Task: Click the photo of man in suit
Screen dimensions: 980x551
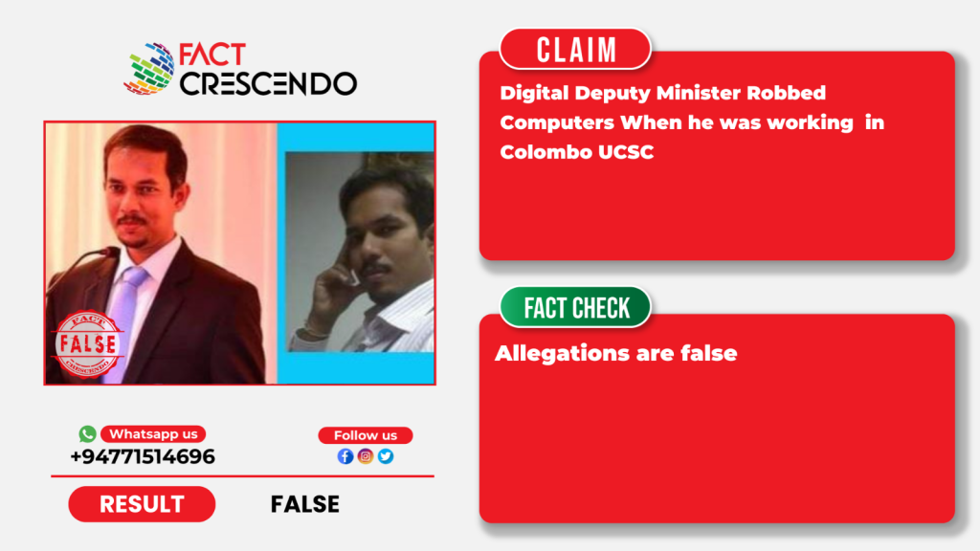Action: [x=161, y=253]
